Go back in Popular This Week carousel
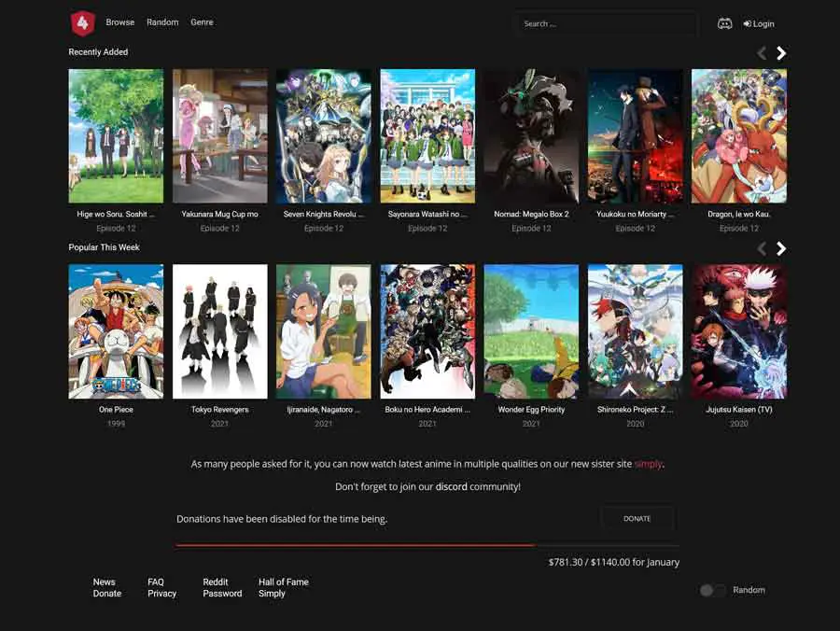The image size is (840, 631). tap(762, 248)
